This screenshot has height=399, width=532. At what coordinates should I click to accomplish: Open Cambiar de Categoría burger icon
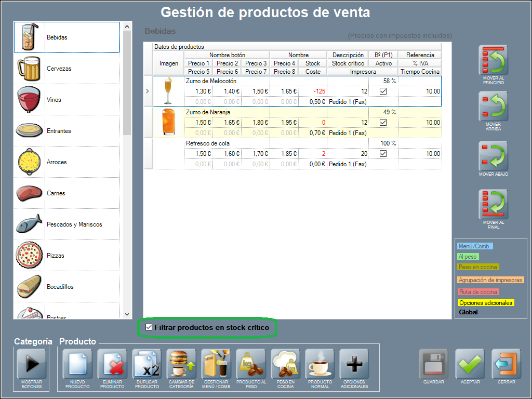tap(181, 364)
